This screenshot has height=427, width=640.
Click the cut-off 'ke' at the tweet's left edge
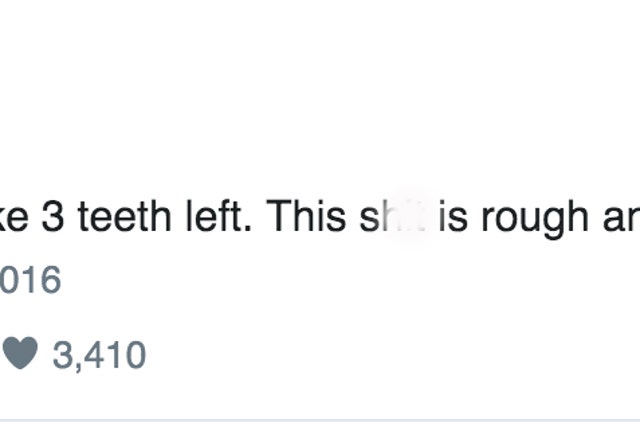coord(14,216)
